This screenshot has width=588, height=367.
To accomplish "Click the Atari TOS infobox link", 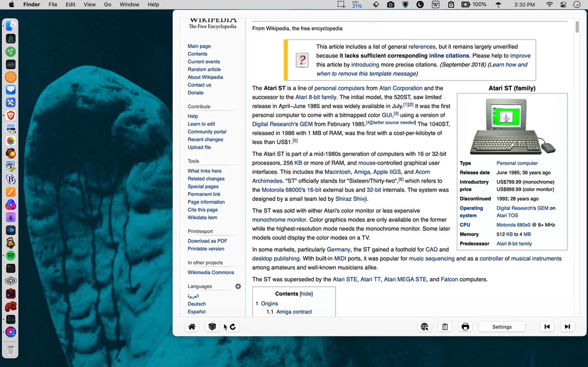I will tap(507, 216).
